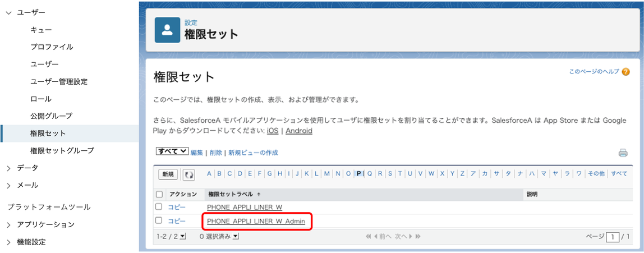The height and width of the screenshot is (253, 644).
Task: Filter list by その他
Action: pyautogui.click(x=596, y=174)
